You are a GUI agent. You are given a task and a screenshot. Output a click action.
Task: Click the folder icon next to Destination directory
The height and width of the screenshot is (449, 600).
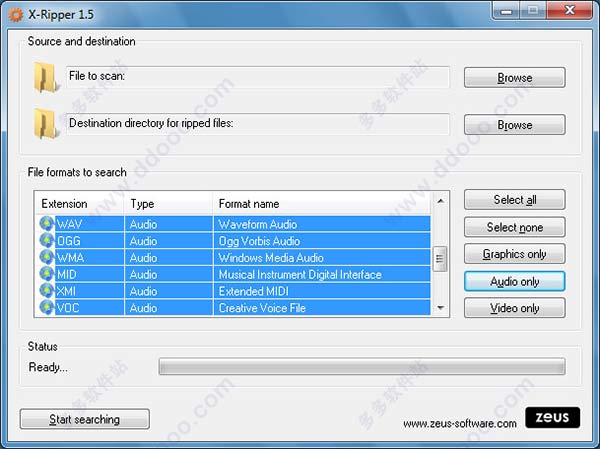click(46, 124)
